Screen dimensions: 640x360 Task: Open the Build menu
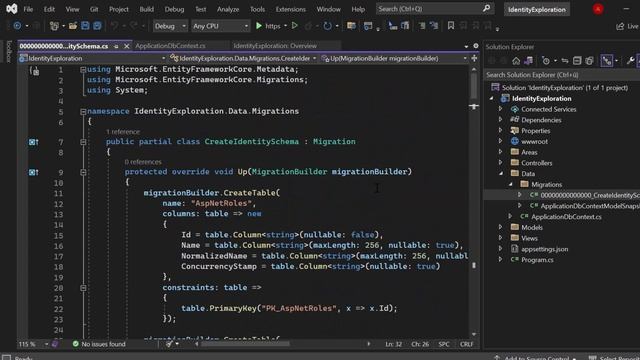coord(147,9)
